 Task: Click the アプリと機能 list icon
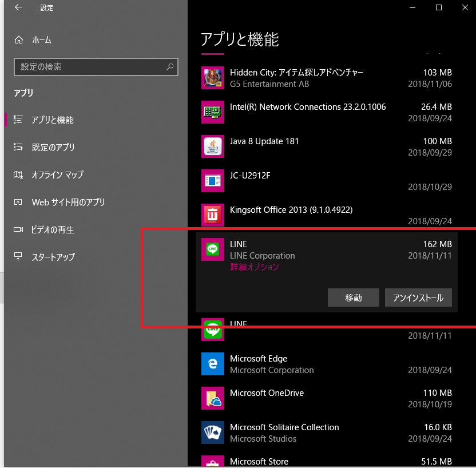pos(18,120)
